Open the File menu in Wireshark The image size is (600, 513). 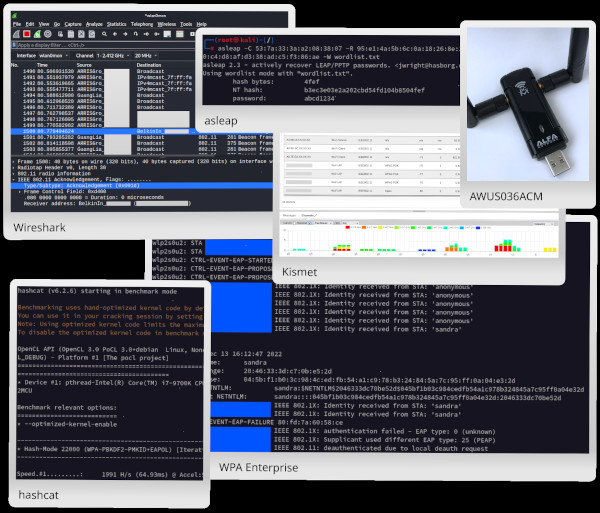tap(17, 24)
